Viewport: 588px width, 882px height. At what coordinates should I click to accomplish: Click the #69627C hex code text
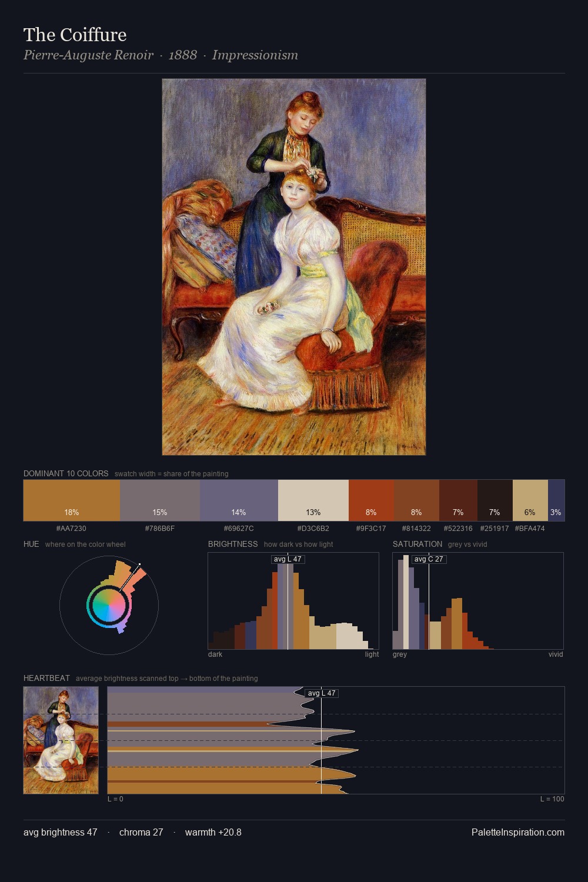pyautogui.click(x=239, y=529)
